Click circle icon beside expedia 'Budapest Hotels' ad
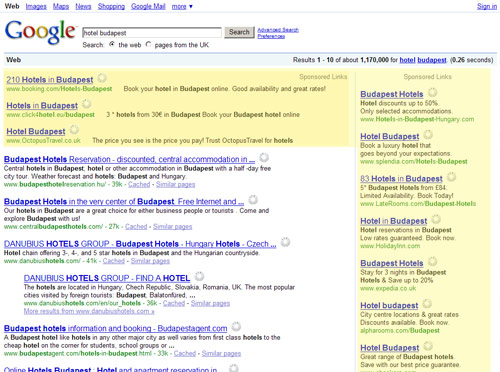This screenshot has width=500, height=372. coord(432,261)
